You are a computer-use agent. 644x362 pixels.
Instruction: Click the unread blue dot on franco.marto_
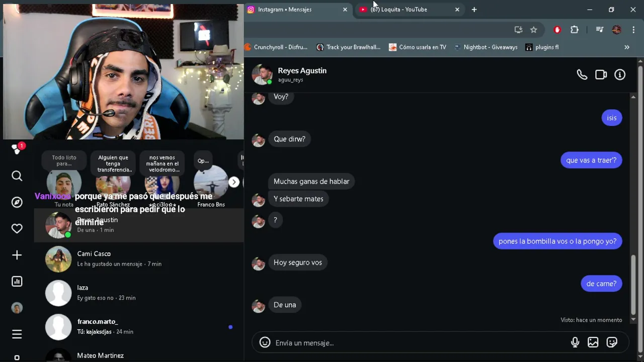(x=230, y=327)
